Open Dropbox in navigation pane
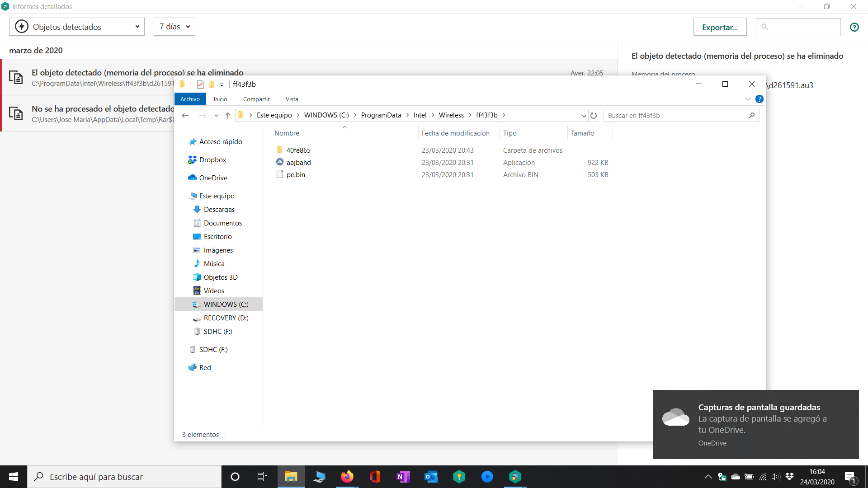Image resolution: width=868 pixels, height=488 pixels. coord(212,160)
